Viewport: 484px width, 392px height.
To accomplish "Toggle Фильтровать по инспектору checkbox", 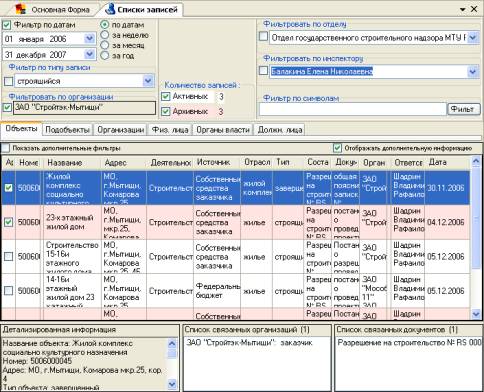I will (263, 71).
